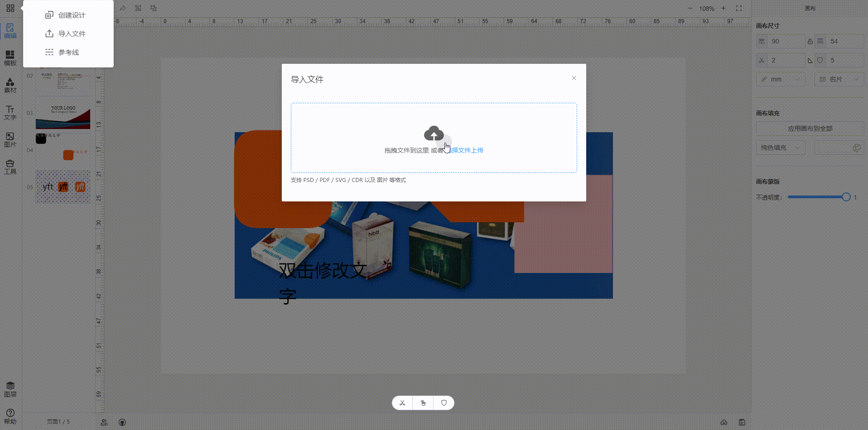Open the grid menu icon at top-left

10,8
